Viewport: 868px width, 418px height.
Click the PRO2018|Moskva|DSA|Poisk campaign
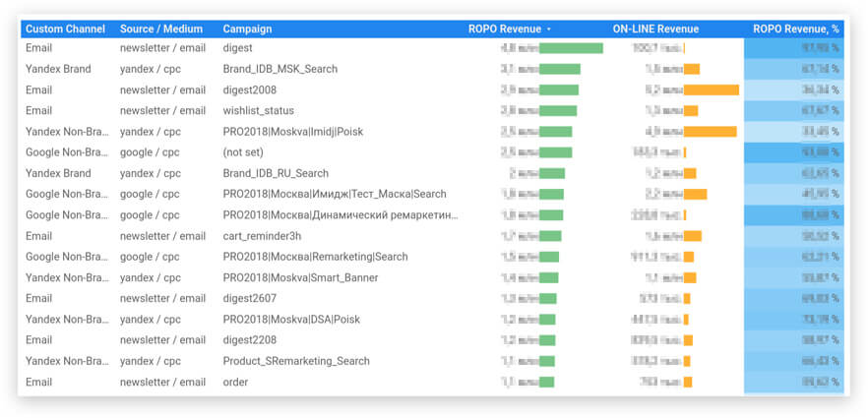tap(291, 320)
